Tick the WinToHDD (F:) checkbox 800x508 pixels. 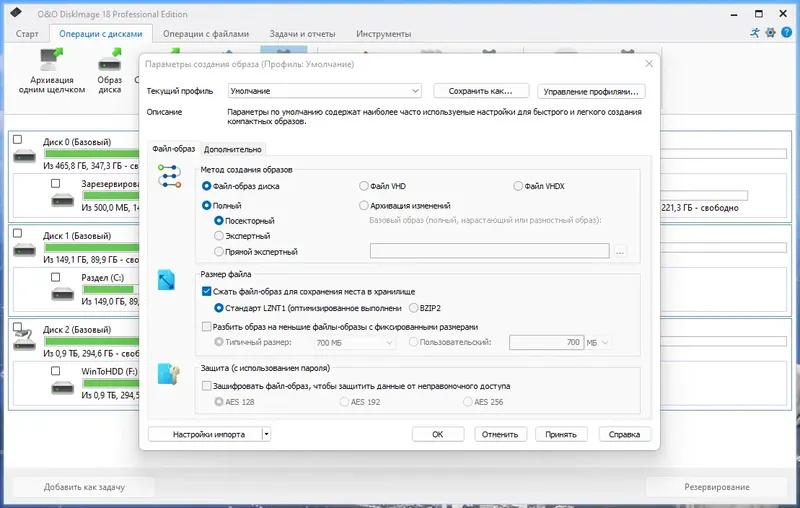56,371
